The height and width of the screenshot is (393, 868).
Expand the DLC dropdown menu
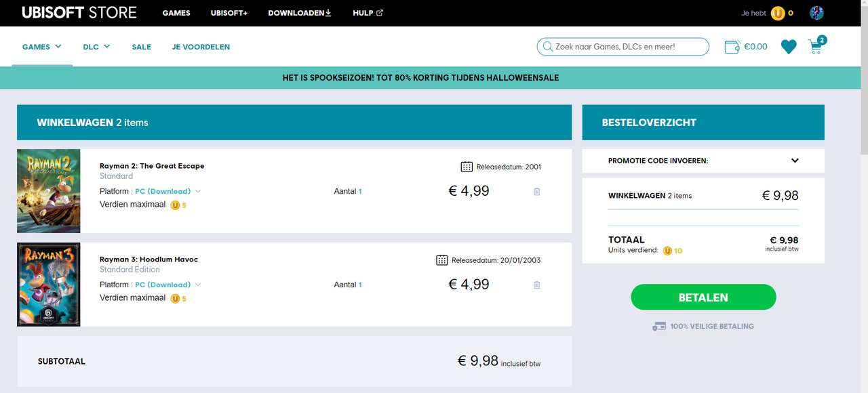pos(96,47)
